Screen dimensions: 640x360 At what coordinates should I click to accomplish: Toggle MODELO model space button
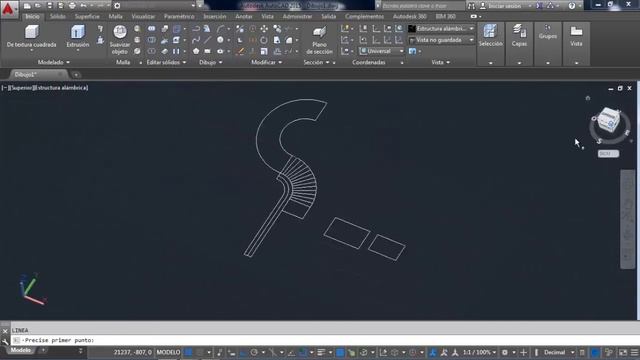pyautogui.click(x=168, y=352)
